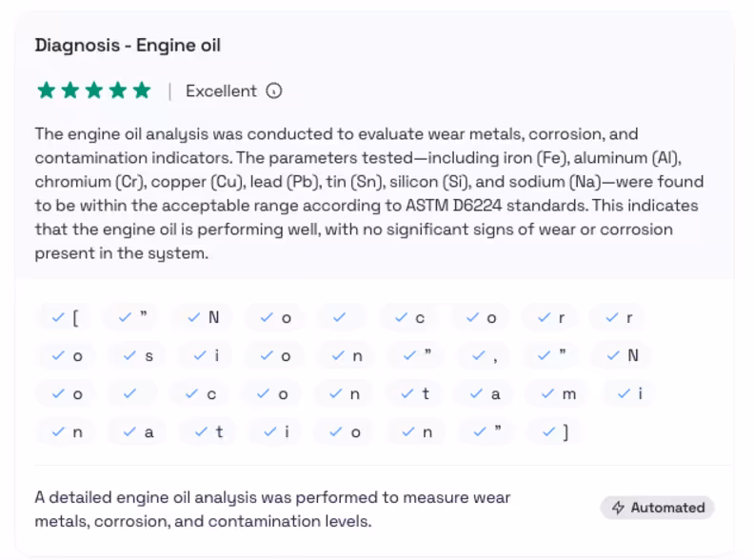This screenshot has height=560, width=754.
Task: Toggle the checked "]" closing bracket chip
Action: (555, 432)
